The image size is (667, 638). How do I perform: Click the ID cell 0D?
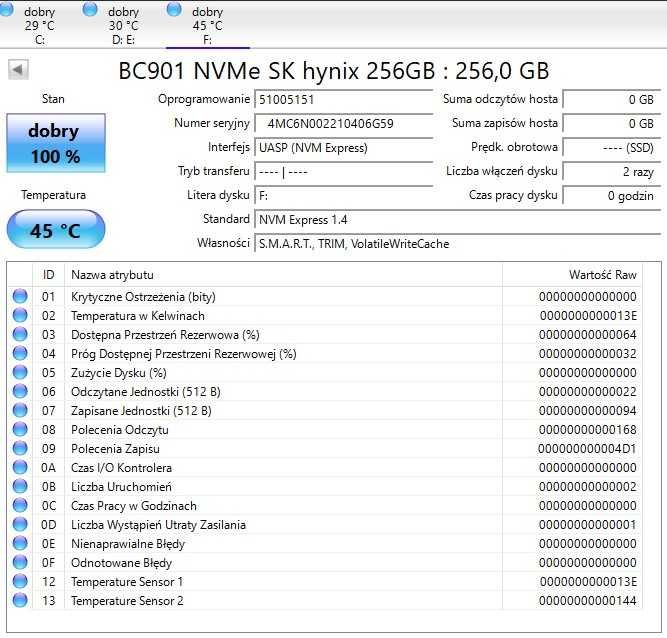48,525
